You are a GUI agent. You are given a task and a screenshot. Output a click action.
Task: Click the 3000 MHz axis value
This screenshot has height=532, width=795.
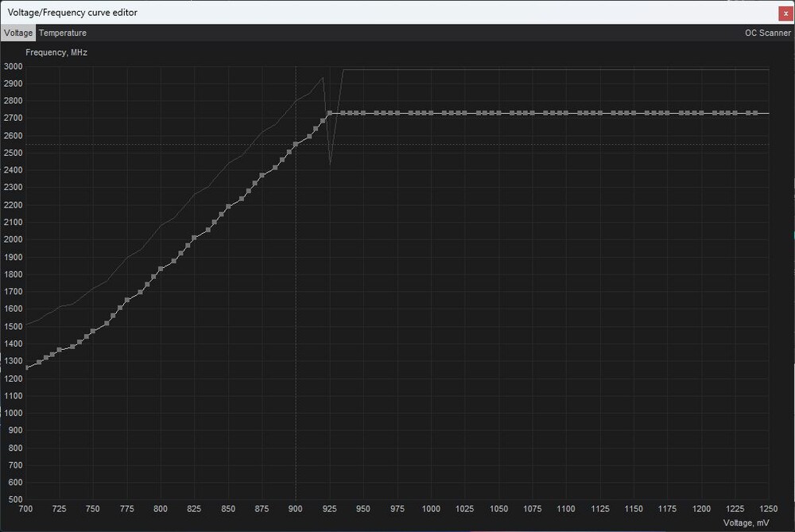tap(15, 66)
